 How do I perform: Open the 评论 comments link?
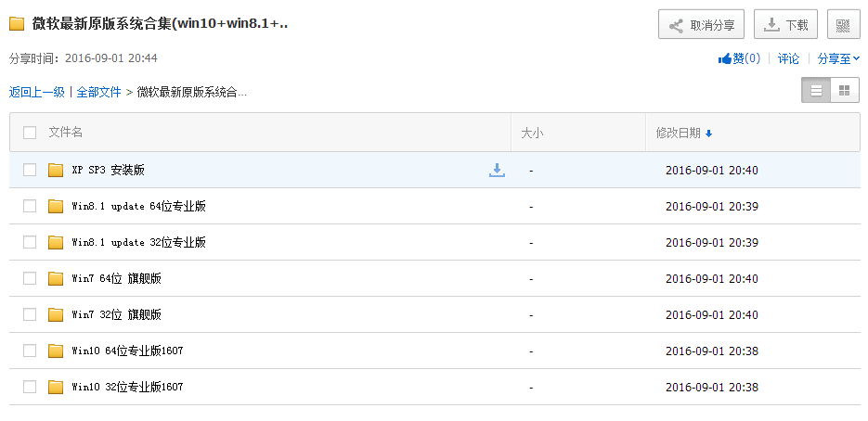point(788,58)
